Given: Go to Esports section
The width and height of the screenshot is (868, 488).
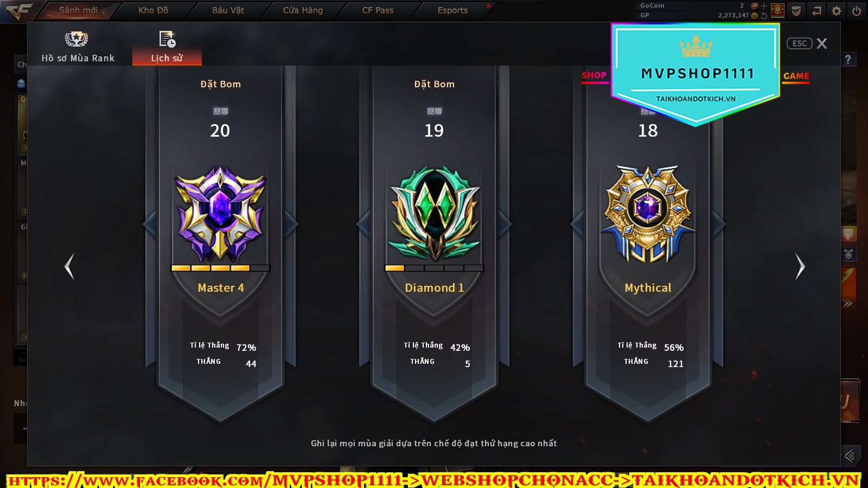Looking at the screenshot, I should coord(453,10).
